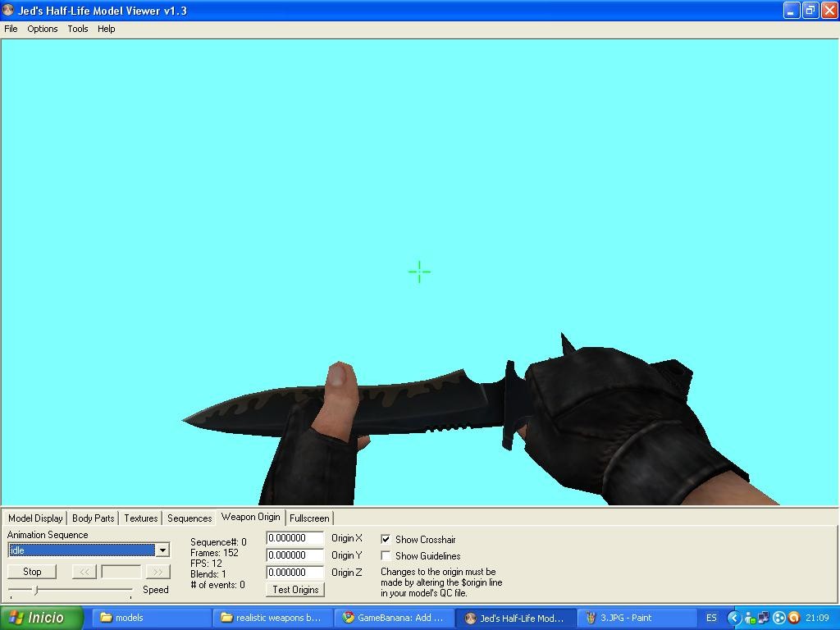Open the Tools menu
Screen dimensions: 840x630
click(77, 29)
